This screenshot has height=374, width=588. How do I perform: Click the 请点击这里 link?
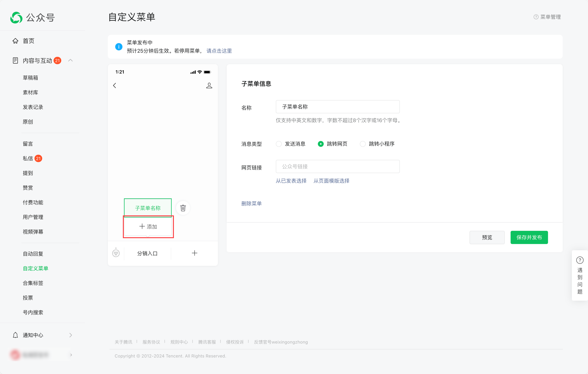[x=219, y=51]
